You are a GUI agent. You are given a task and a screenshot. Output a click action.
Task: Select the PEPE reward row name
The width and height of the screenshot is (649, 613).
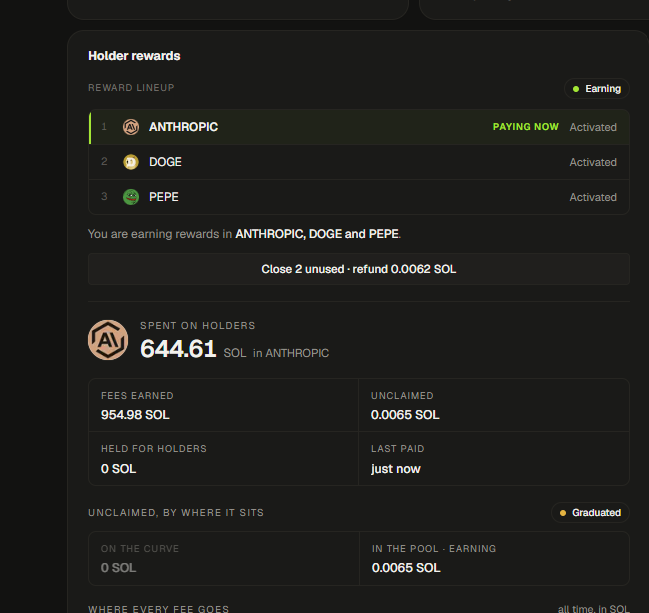pos(163,197)
